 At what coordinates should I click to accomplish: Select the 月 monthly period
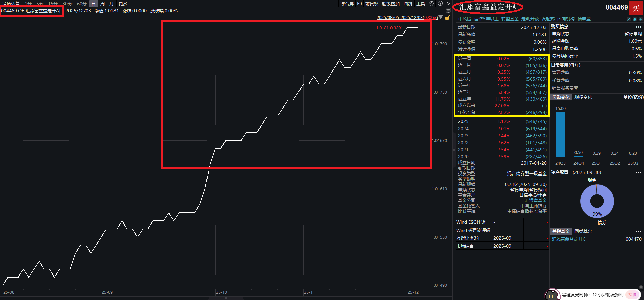pos(111,4)
